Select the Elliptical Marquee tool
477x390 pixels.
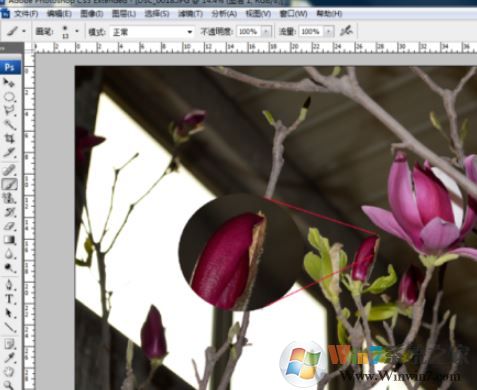pos(9,97)
